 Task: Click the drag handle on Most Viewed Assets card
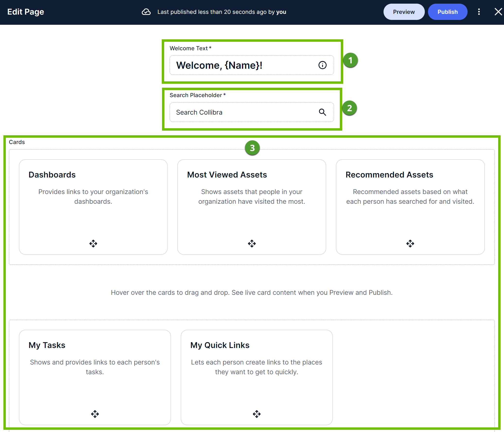pos(252,244)
